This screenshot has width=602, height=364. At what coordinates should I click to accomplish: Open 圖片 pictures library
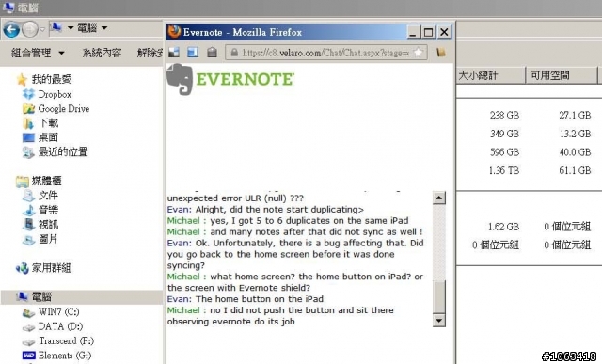click(48, 239)
